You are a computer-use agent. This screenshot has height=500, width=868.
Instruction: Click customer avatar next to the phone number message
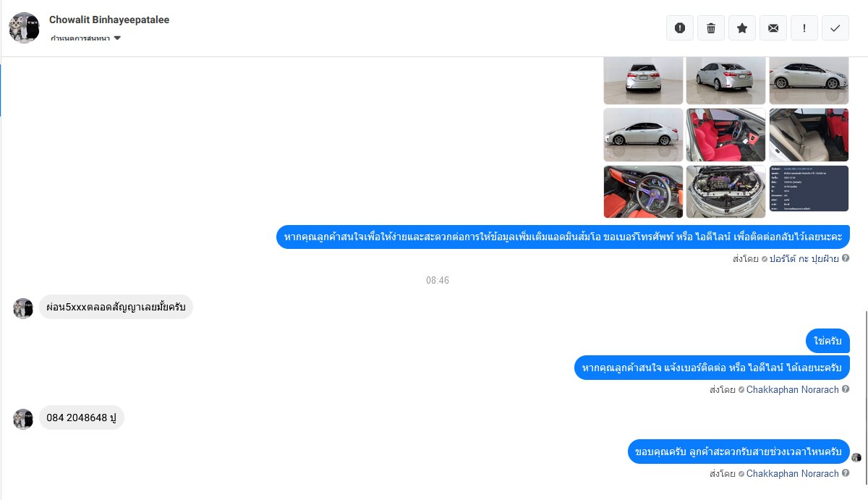pyautogui.click(x=23, y=419)
